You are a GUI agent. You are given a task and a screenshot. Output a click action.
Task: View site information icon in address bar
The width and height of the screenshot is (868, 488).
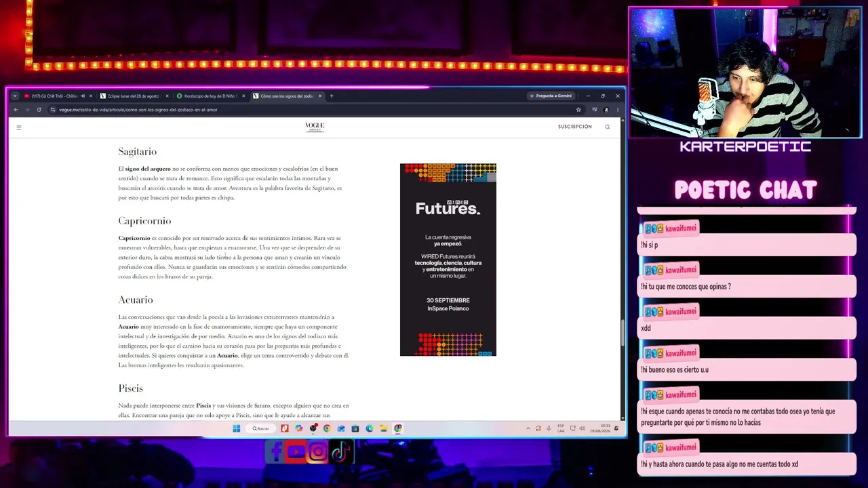(x=53, y=110)
